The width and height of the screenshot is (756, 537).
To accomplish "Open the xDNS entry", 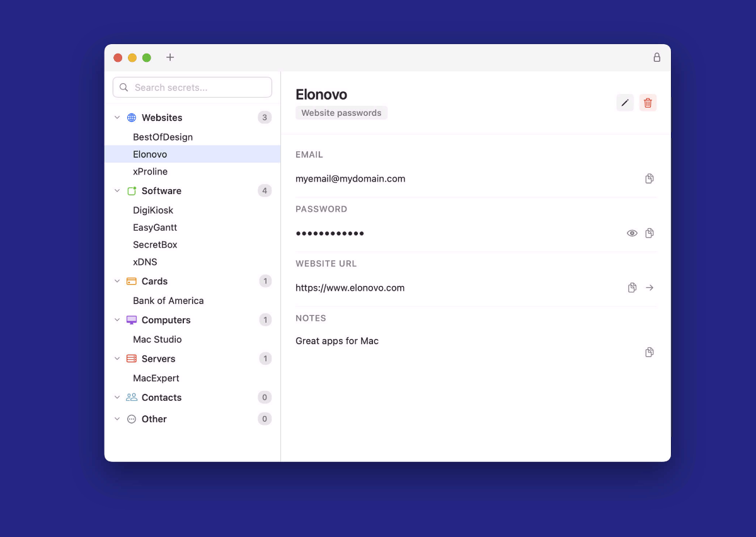I will [192, 262].
